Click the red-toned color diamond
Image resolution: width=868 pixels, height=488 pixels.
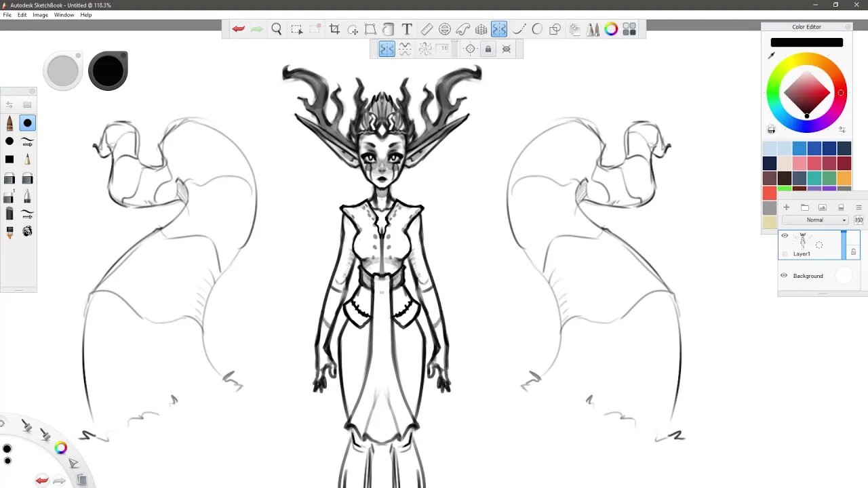click(x=807, y=92)
